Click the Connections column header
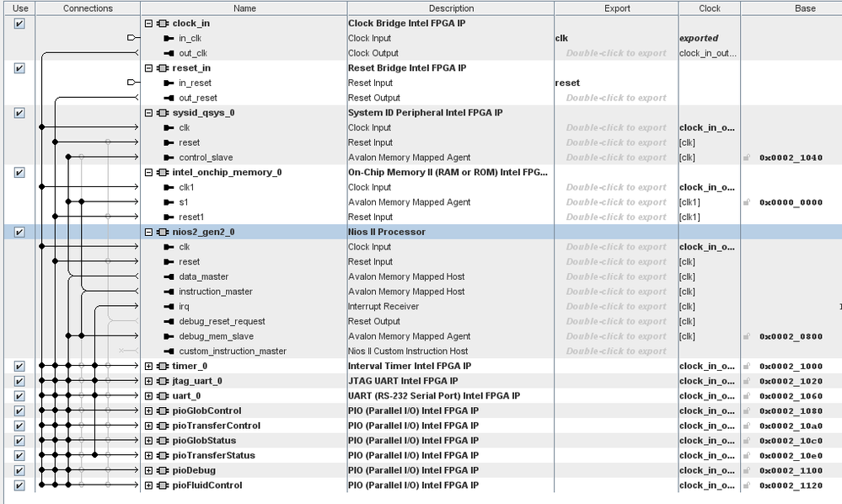Image resolution: width=842 pixels, height=504 pixels. pyautogui.click(x=88, y=8)
